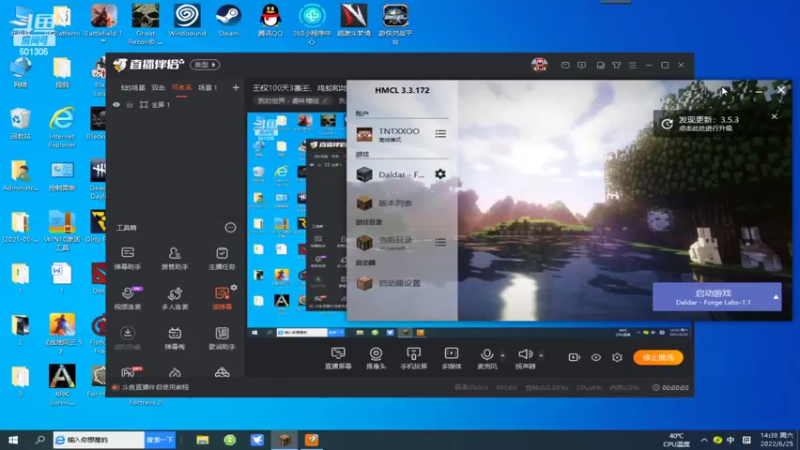This screenshot has height=450, width=800.
Task: Dismiss the update notification in HMCL
Action: pos(774,116)
